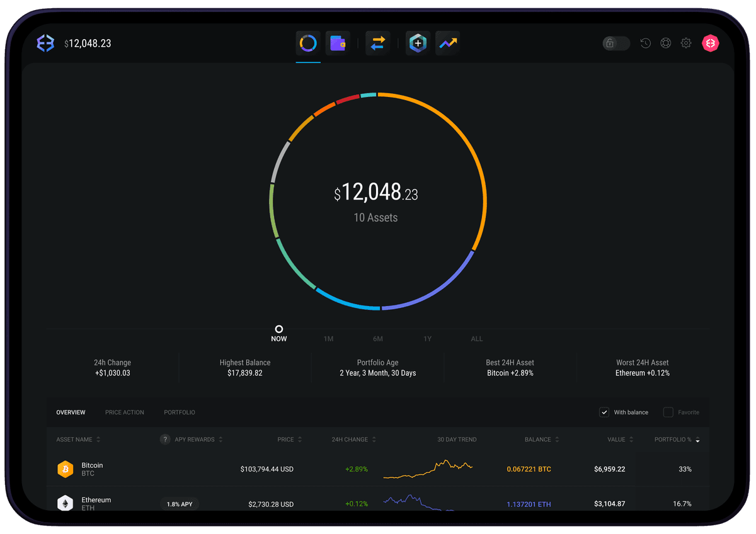756x534 pixels.
Task: Sort by Asset Name column
Action: (78, 440)
